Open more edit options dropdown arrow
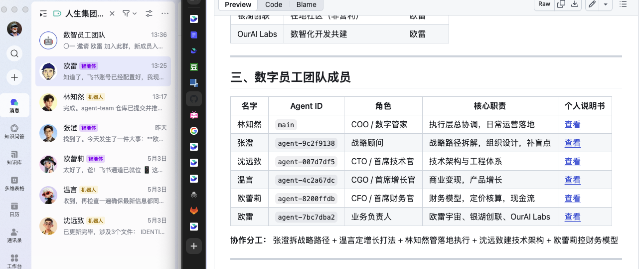The height and width of the screenshot is (269, 644). pyautogui.click(x=606, y=4)
